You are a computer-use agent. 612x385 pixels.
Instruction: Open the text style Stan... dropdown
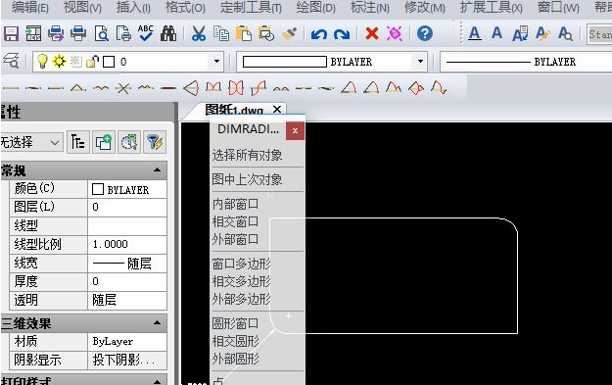tap(600, 34)
